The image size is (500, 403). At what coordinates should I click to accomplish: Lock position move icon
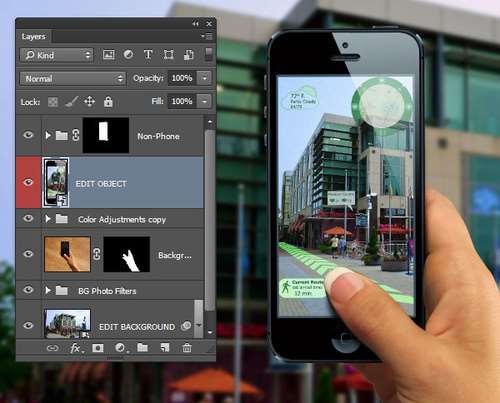89,101
